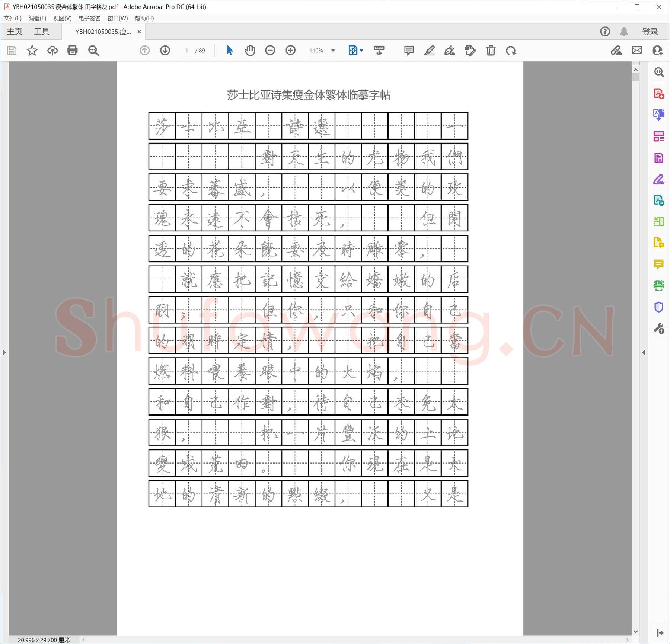Open the Comment yellow bubble sidebar icon
Viewport: 670px width, 644px height.
point(659,265)
